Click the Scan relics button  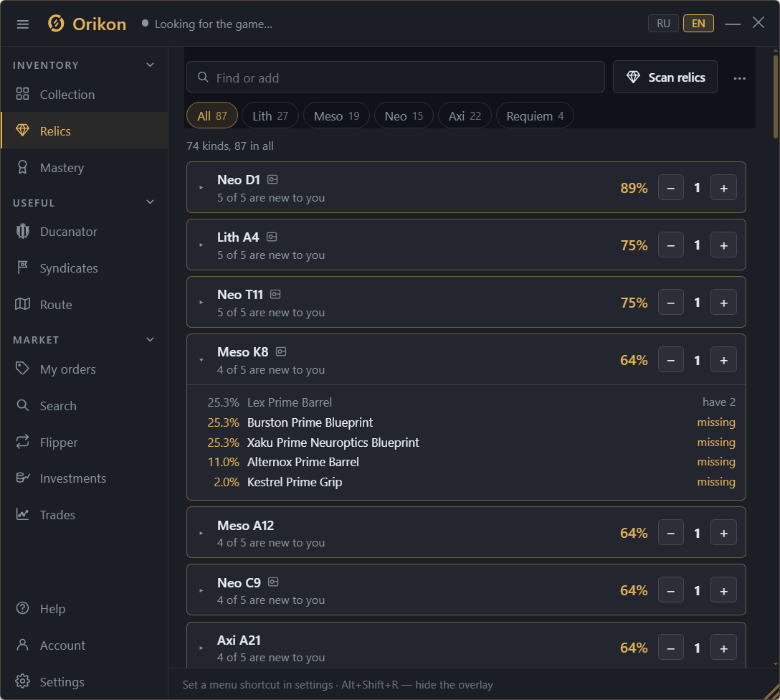[665, 77]
